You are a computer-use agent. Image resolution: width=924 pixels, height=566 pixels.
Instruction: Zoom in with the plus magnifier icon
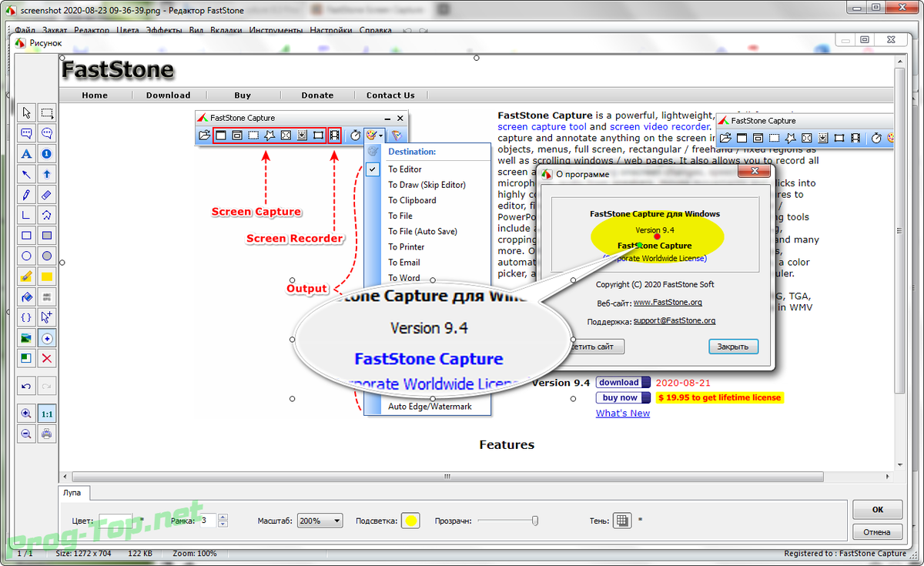pyautogui.click(x=27, y=414)
